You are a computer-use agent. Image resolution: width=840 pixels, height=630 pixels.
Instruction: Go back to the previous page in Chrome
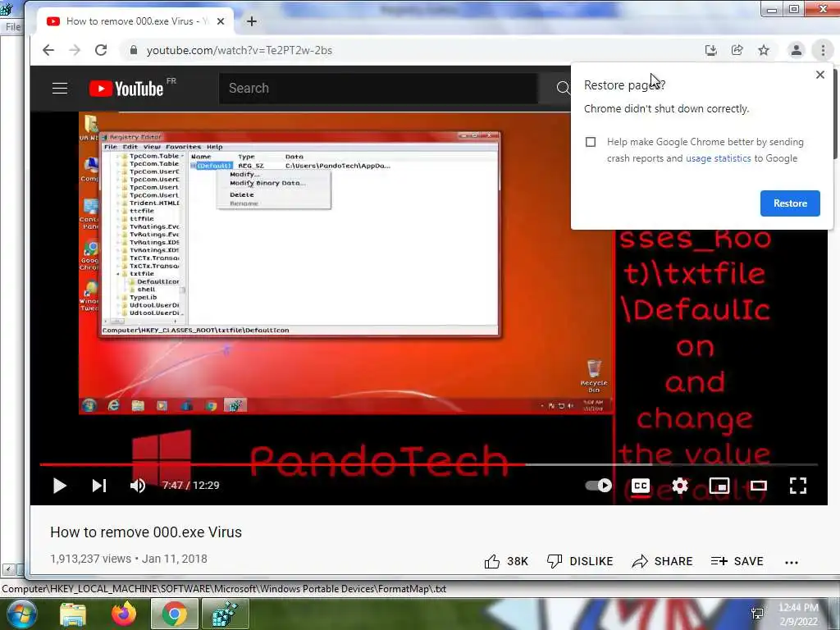point(48,50)
